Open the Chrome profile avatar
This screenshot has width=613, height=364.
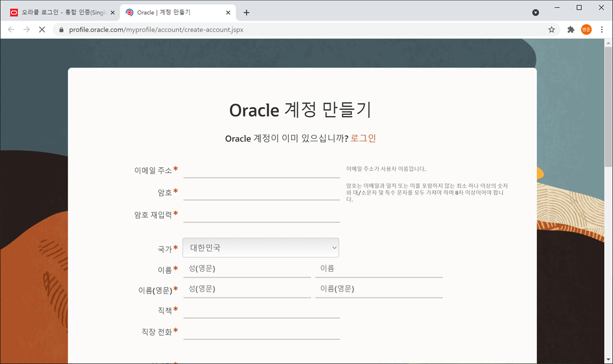(586, 29)
